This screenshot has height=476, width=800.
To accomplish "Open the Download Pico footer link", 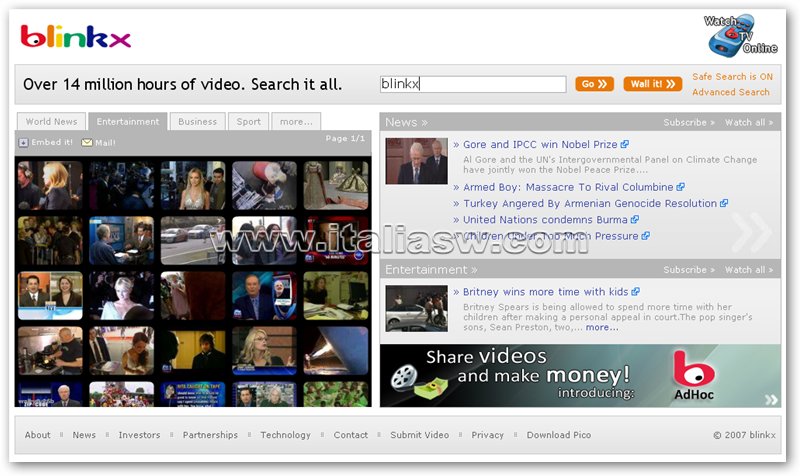I will (558, 435).
